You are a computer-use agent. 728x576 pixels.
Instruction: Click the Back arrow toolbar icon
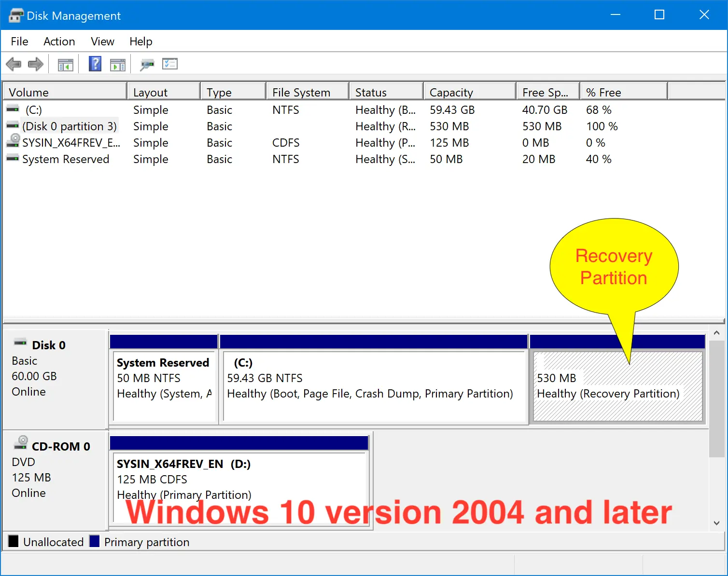tap(14, 64)
